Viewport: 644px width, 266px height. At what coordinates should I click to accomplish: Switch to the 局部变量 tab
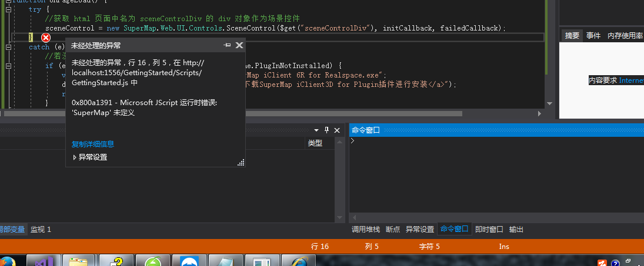click(12, 230)
